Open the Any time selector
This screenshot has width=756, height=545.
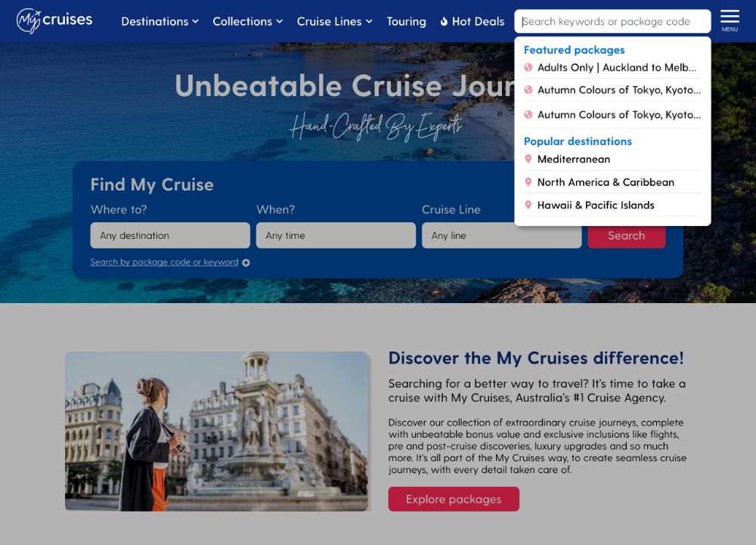click(336, 235)
